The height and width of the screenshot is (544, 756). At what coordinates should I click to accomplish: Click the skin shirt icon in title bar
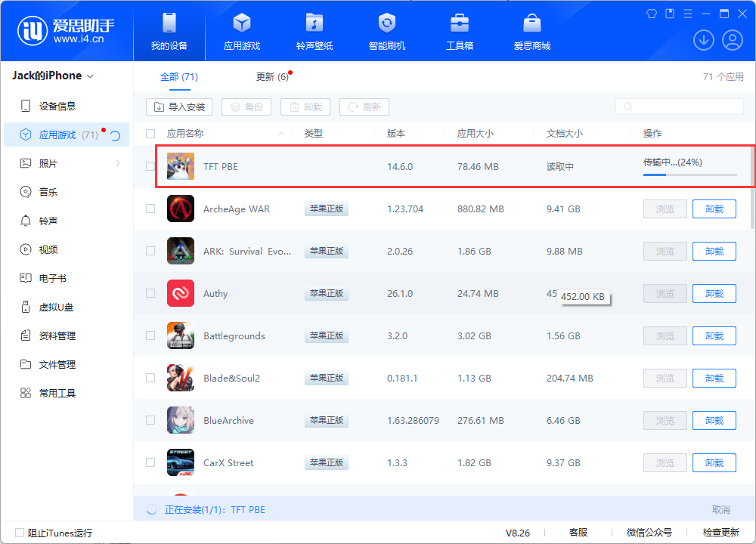pos(652,14)
